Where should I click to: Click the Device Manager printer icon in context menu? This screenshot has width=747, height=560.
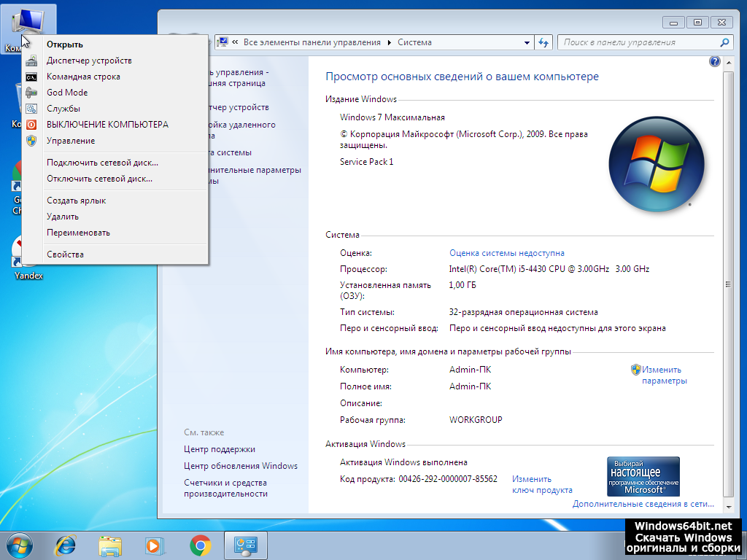tap(31, 61)
